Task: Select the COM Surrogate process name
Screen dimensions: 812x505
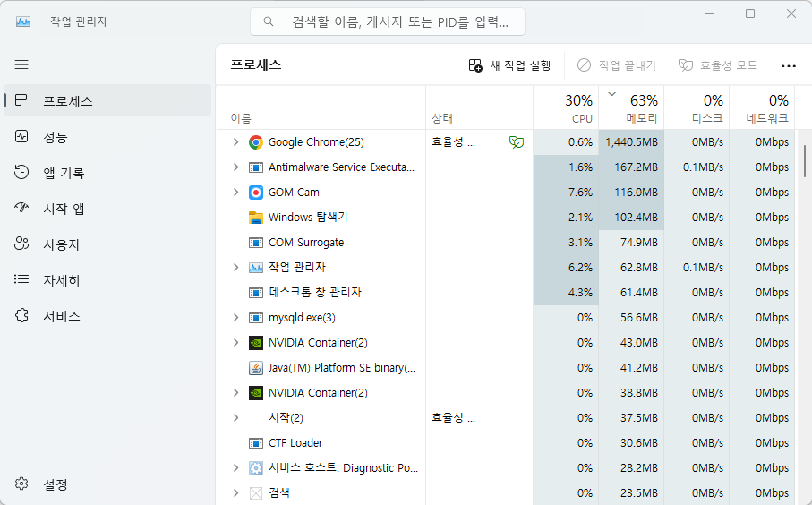Action: 306,243
